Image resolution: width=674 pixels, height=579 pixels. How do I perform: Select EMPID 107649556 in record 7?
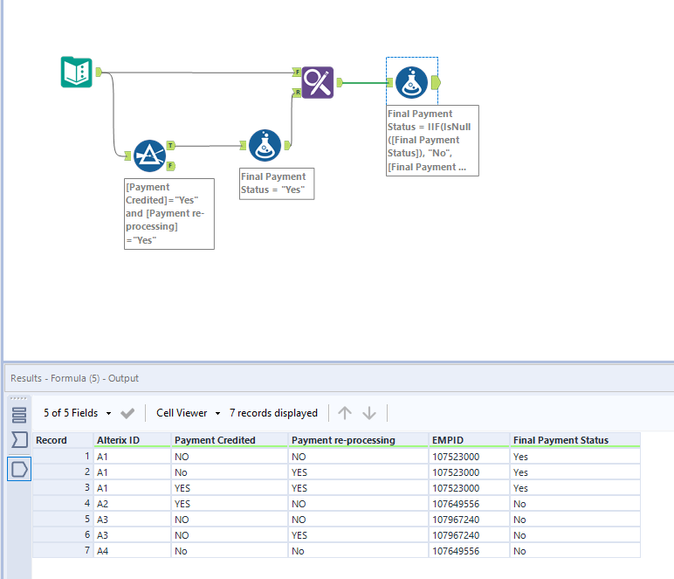pyautogui.click(x=469, y=551)
